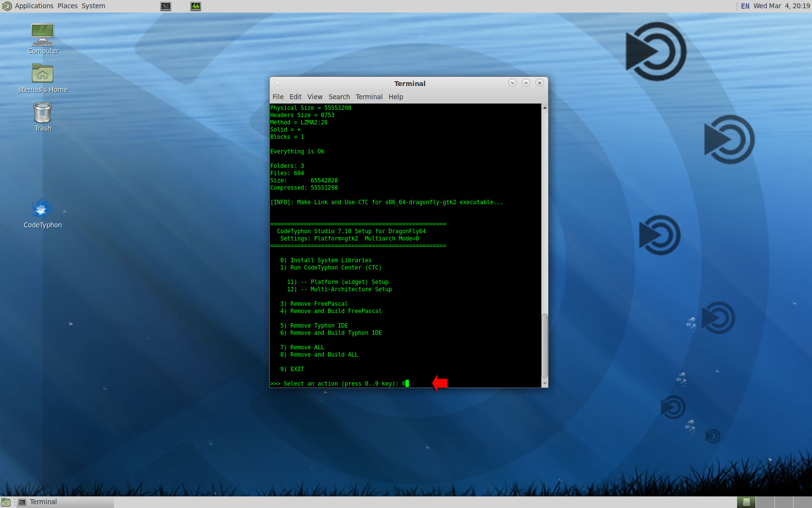The image size is (812, 508).
Task: Click the terminal launcher in top panel
Action: pos(166,6)
